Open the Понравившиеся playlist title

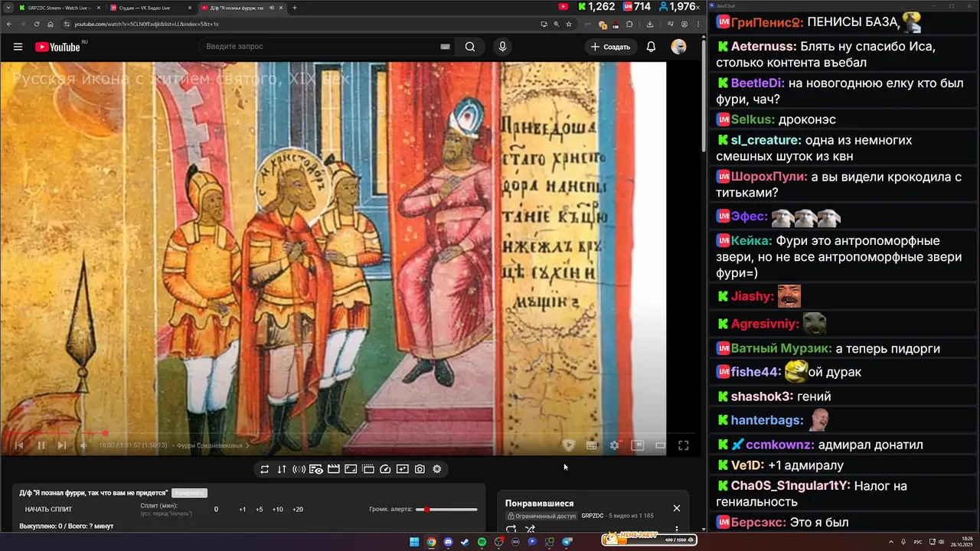[539, 504]
